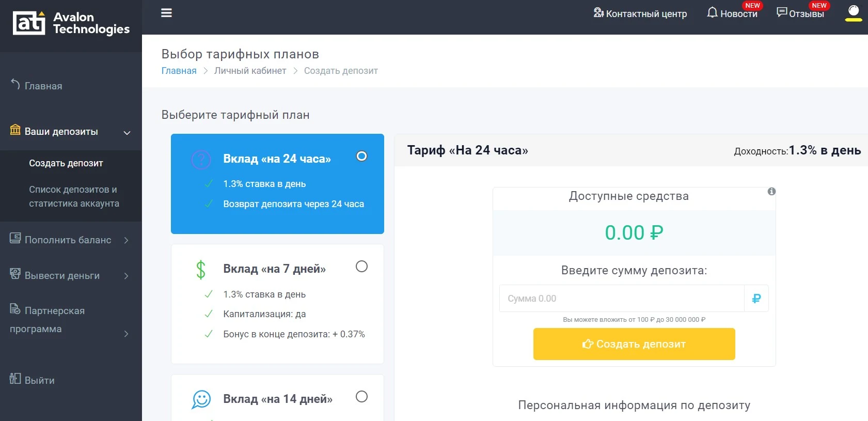Click the text Бонус в конце депозита: + 0.37%
Screen dimensions: 868x421
point(294,334)
